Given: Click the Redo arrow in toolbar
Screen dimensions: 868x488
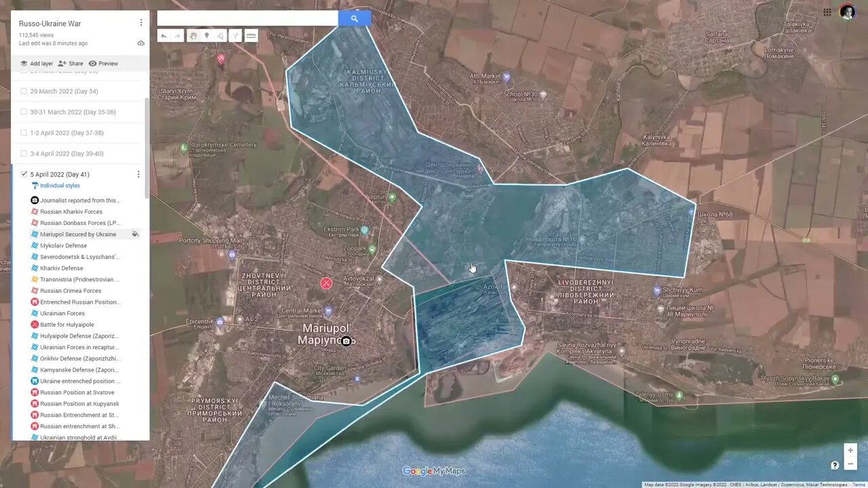Looking at the screenshot, I should tap(177, 36).
